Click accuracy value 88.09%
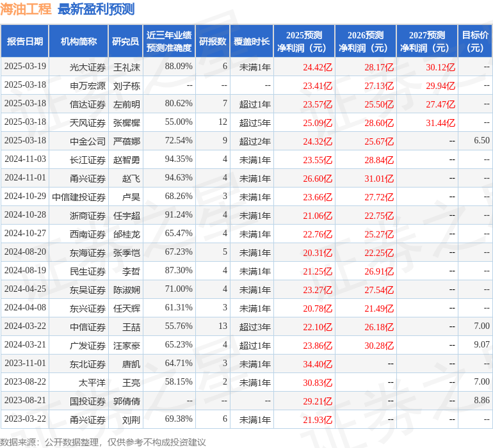 (179, 67)
